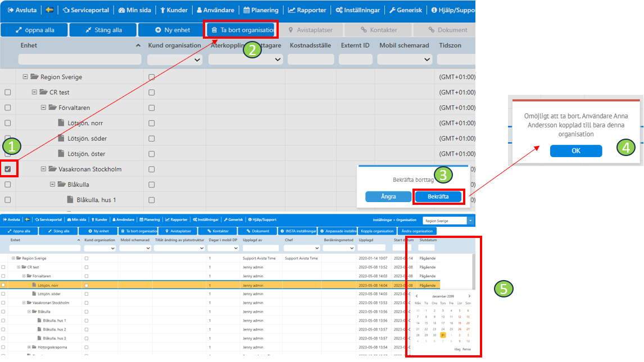Click the trash icon on 'Ta bort organisation', upper toolbar
The width and height of the screenshot is (644, 362).
[x=214, y=30]
